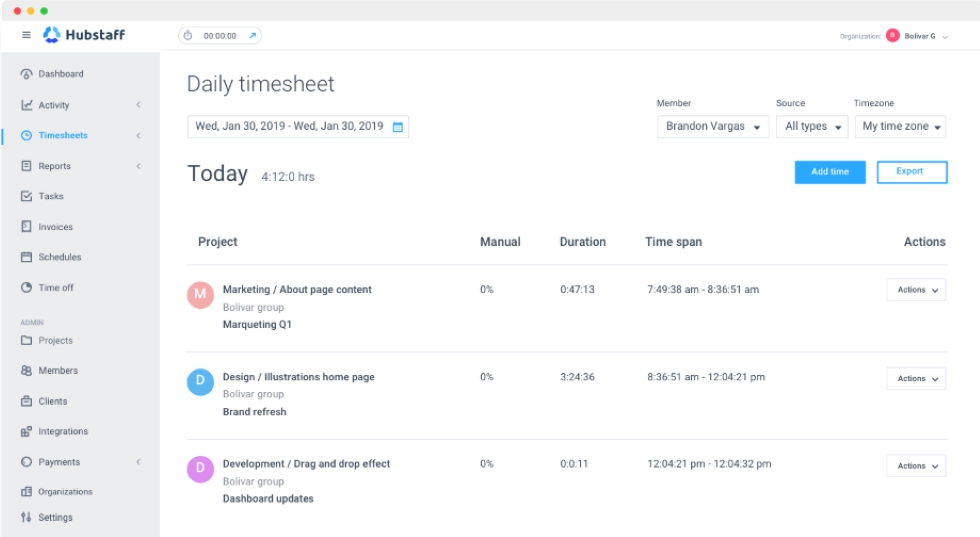Expand the Reports submenu chevron

(139, 166)
